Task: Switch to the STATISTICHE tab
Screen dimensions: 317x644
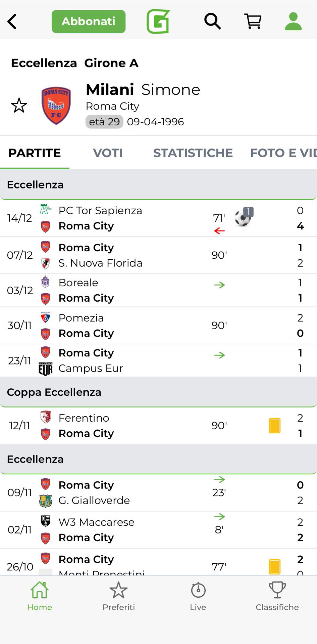Action: pos(193,153)
